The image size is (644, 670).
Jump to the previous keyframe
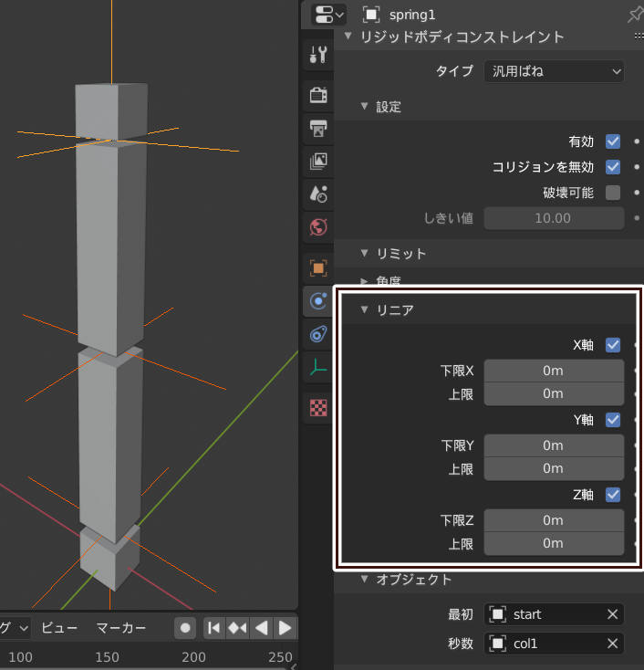(x=237, y=628)
